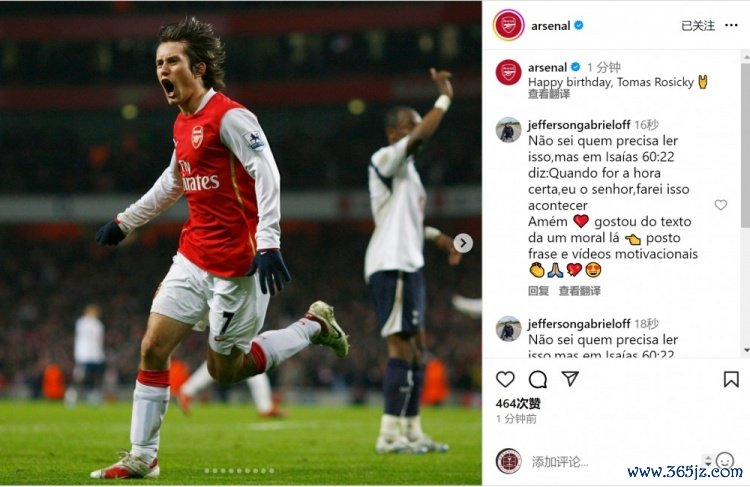Screen dimensions: 750x487
Task: Open the emoji picker in the comment box
Action: tap(725, 461)
